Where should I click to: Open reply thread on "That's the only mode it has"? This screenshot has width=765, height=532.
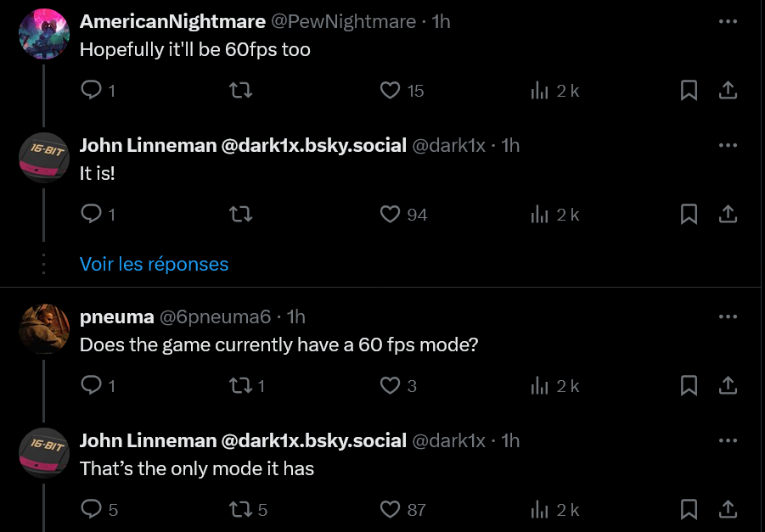point(91,509)
